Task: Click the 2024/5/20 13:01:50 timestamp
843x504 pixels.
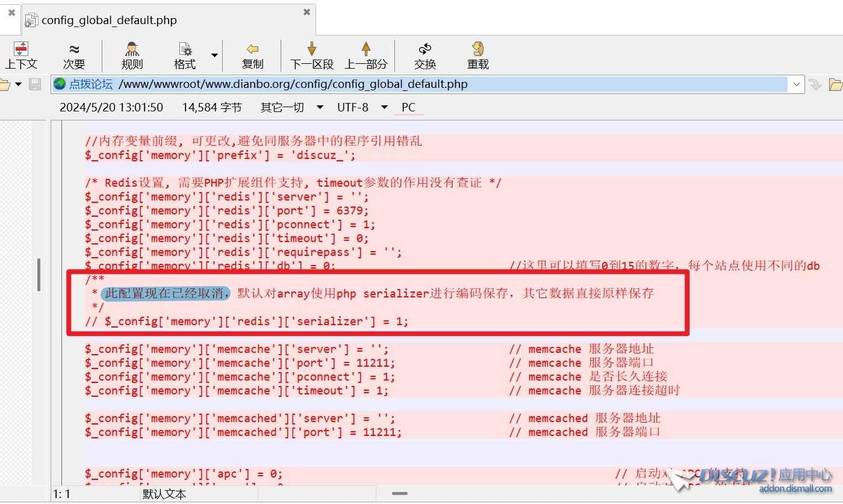Action: point(111,107)
